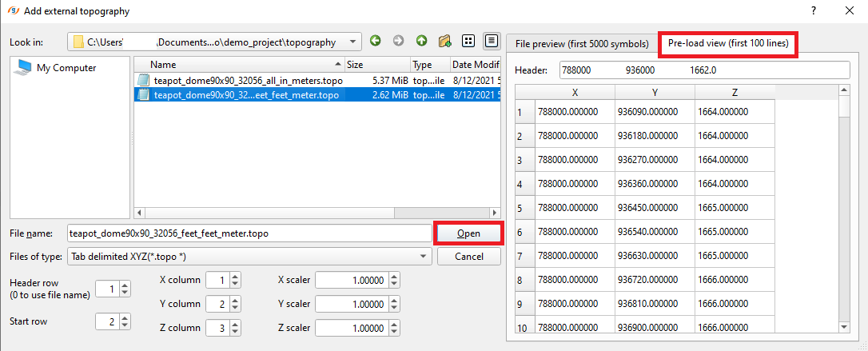Screen dimensions: 868x351
Task: Click cell 936720.000000 in Y column
Action: pos(655,280)
